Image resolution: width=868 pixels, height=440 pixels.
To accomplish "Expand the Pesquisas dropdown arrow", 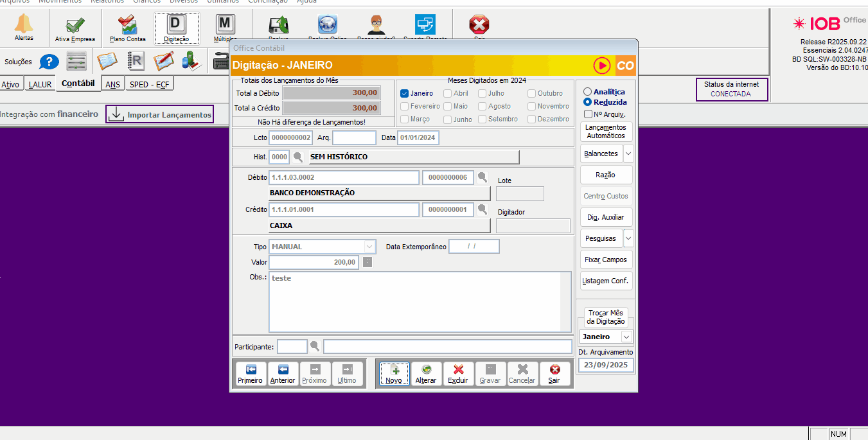I will tap(628, 238).
